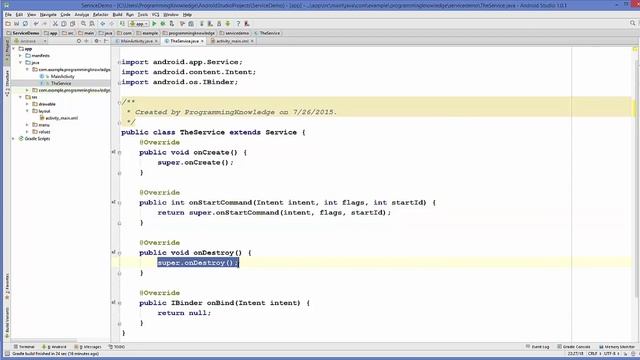Open the Android project view dropdown
640x360 pixels.
pyautogui.click(x=30, y=41)
